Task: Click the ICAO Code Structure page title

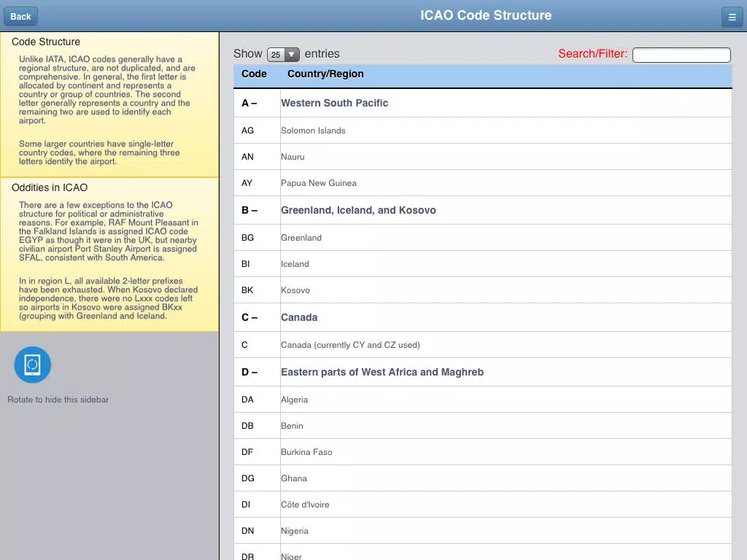Action: coord(485,15)
